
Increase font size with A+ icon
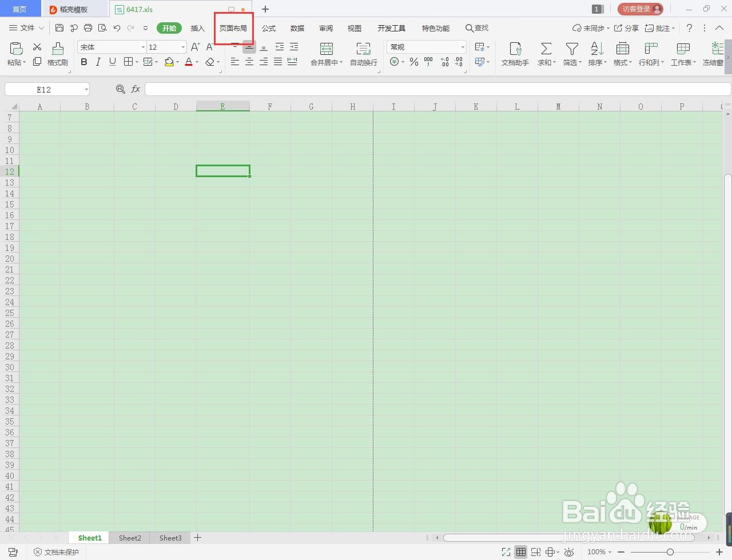click(196, 47)
